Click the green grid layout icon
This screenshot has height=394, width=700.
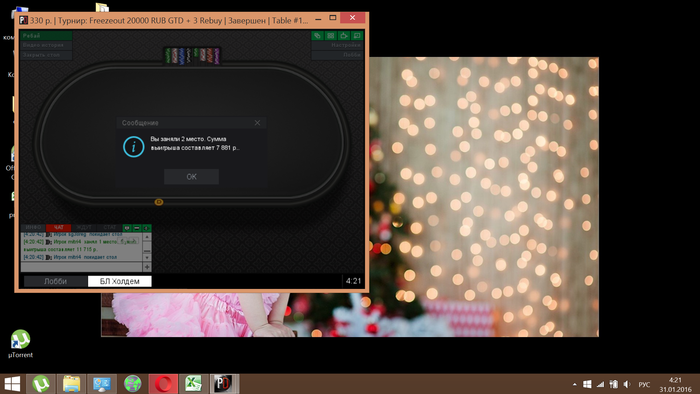click(331, 36)
